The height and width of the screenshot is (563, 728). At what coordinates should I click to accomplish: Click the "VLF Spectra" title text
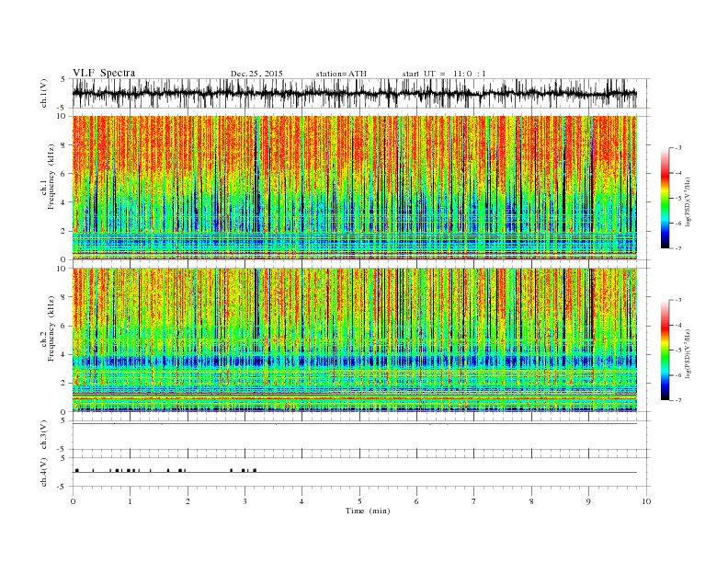pos(104,73)
